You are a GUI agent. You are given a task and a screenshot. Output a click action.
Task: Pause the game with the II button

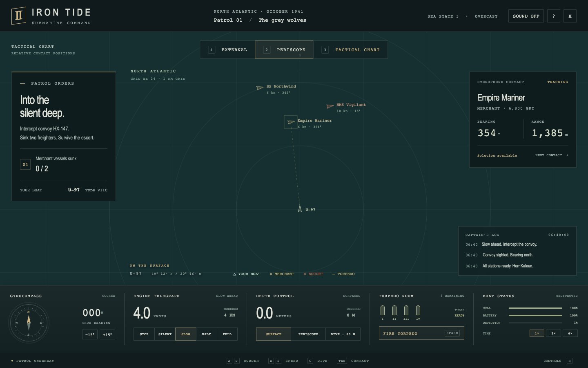pyautogui.click(x=570, y=16)
